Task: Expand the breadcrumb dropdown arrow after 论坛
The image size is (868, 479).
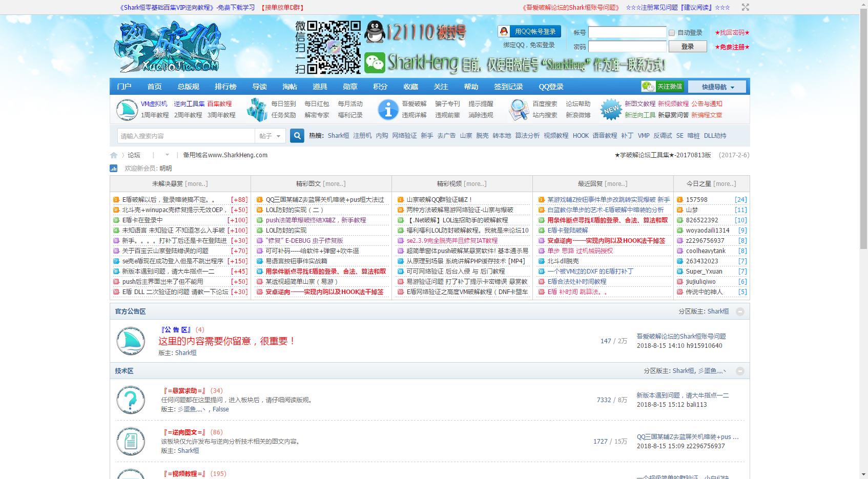Action: coord(167,155)
